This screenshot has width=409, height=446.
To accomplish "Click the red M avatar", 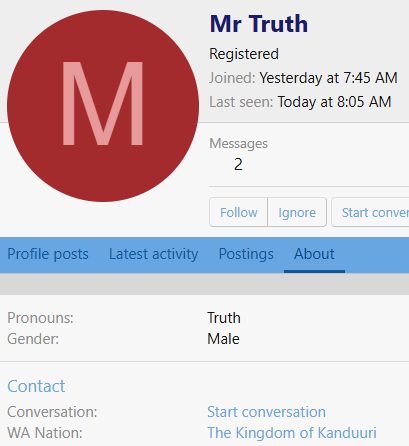I will pos(103,106).
